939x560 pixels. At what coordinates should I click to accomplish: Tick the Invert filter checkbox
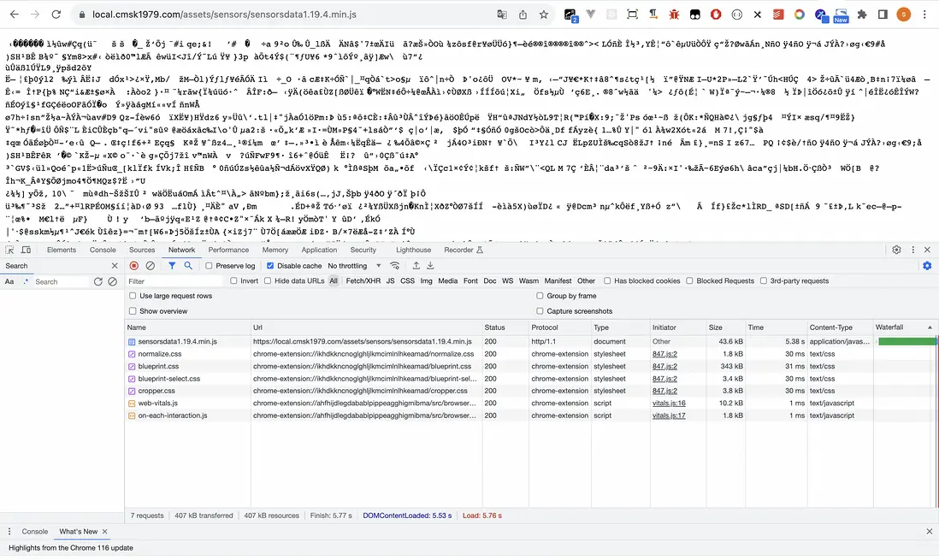[233, 280]
